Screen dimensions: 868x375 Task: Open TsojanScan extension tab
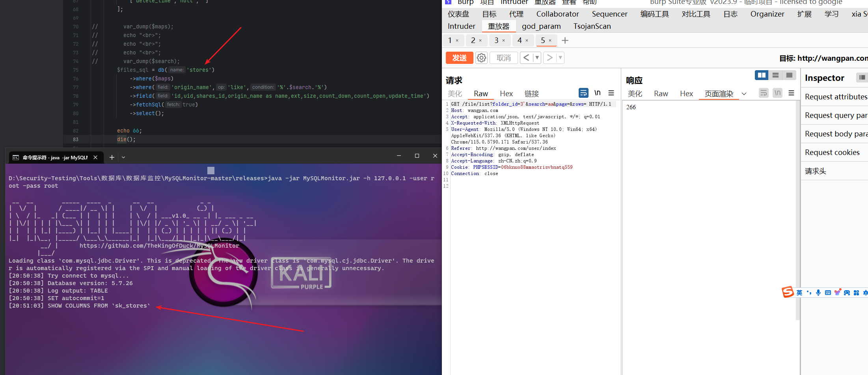592,26
